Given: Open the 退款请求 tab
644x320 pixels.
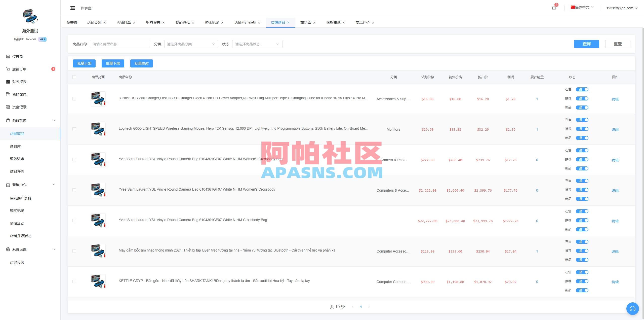Looking at the screenshot, I should (333, 22).
